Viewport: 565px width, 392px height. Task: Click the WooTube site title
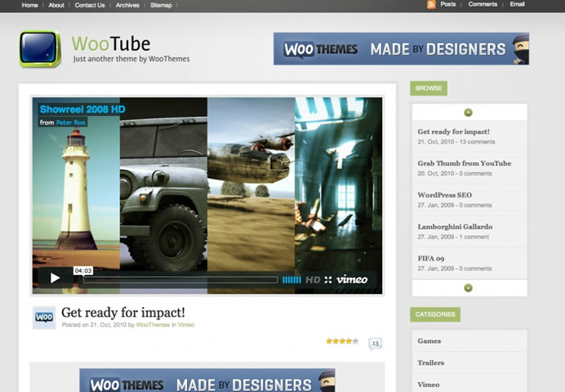pyautogui.click(x=111, y=43)
